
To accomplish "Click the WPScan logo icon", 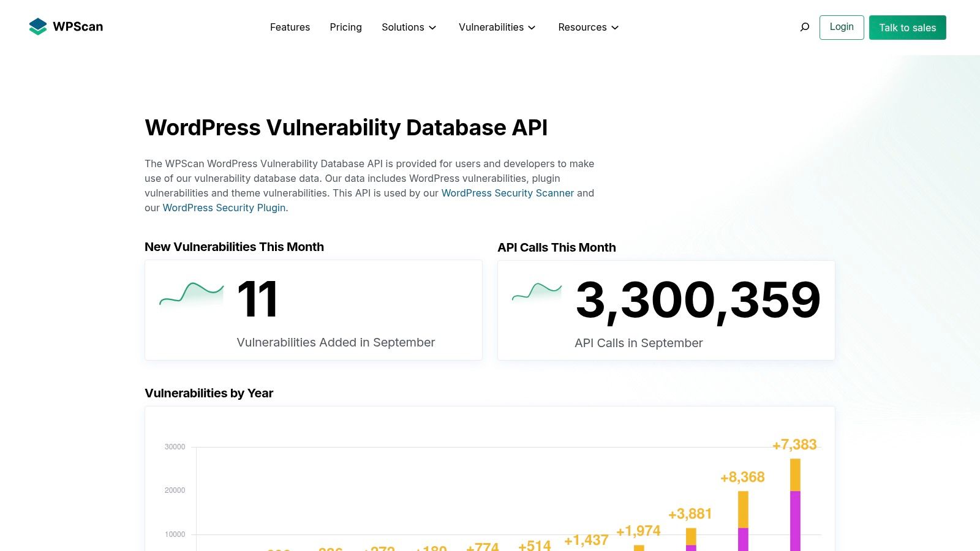I will tap(38, 26).
